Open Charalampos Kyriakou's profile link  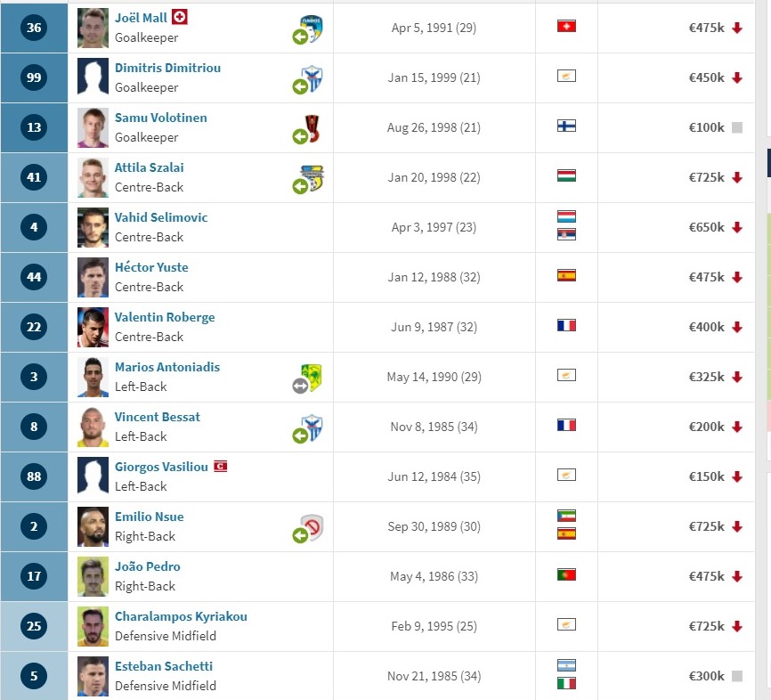pos(181,616)
